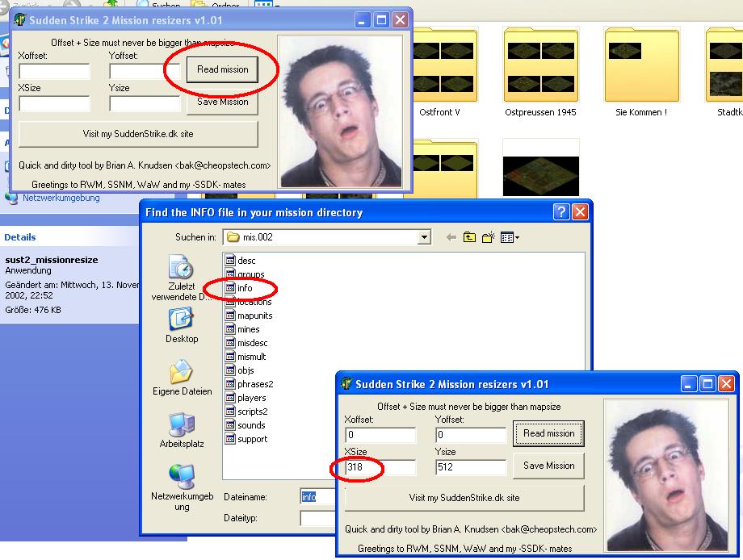The image size is (743, 560).
Task: Click Save Mission in lower window
Action: 548,466
